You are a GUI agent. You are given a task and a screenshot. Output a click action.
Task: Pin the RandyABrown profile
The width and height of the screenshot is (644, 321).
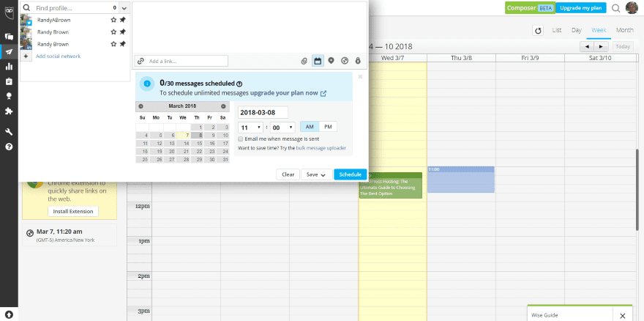tap(123, 21)
